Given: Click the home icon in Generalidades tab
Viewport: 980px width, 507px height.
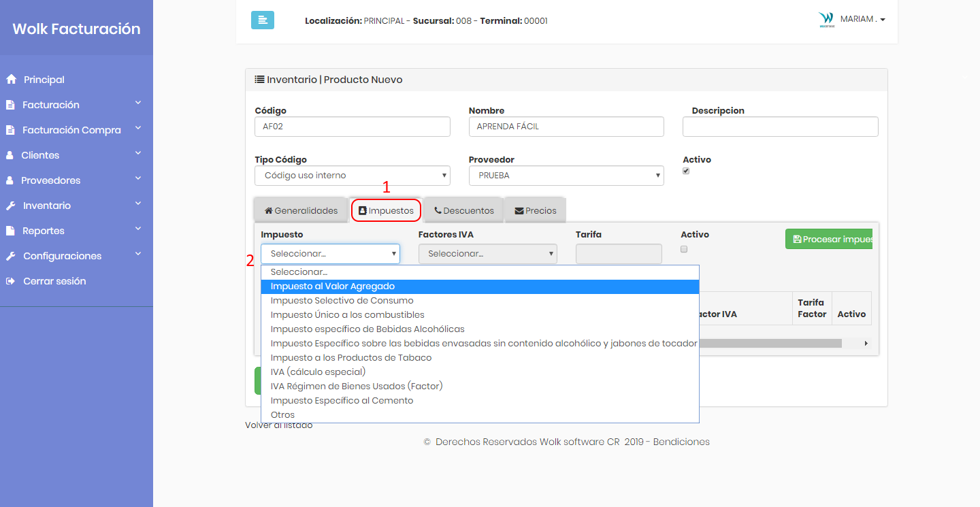Looking at the screenshot, I should click(269, 210).
